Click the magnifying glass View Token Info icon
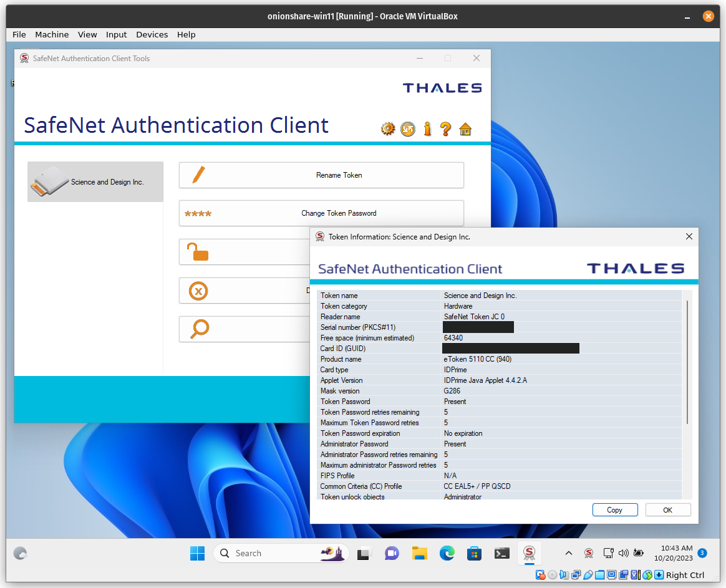Screen dimensions: 726x588 click(200, 329)
